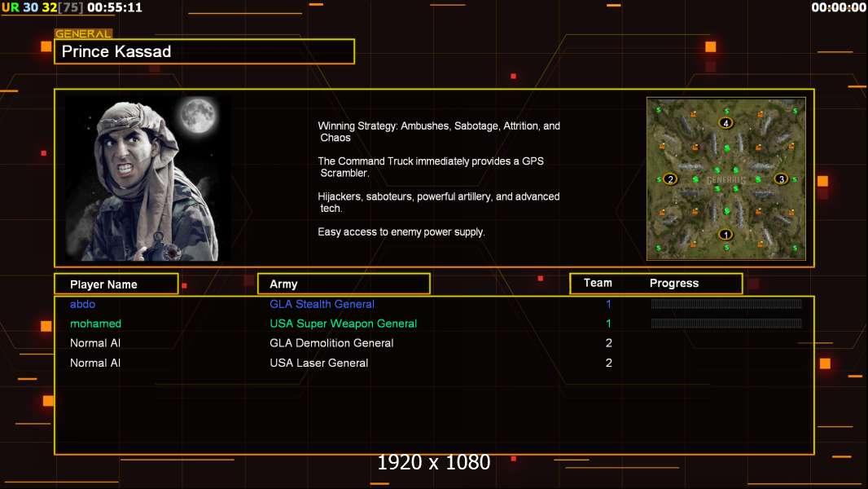
Task: Click the USA Super Weapon General entry
Action: tap(343, 324)
